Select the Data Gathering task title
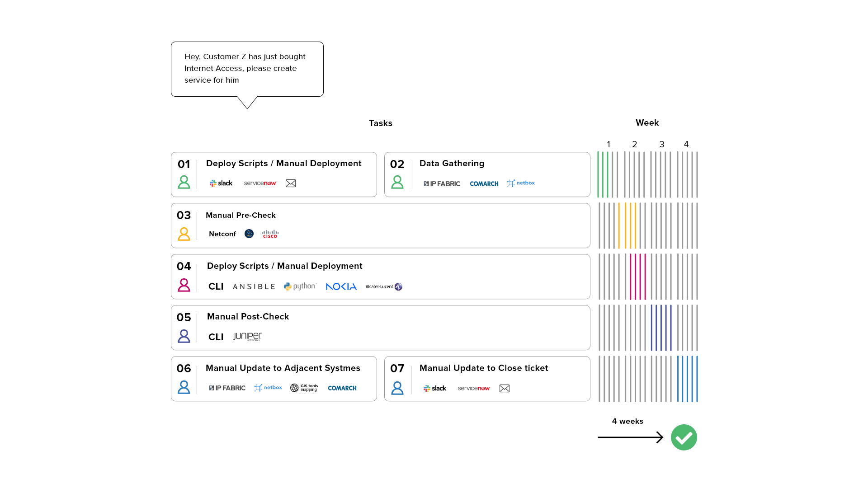The height and width of the screenshot is (488, 868). point(452,163)
